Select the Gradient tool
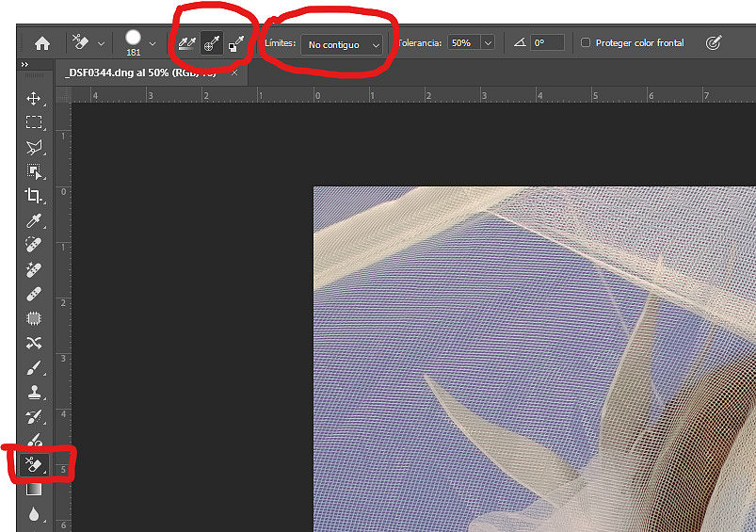Viewport: 756px width, 532px height. pyautogui.click(x=34, y=490)
